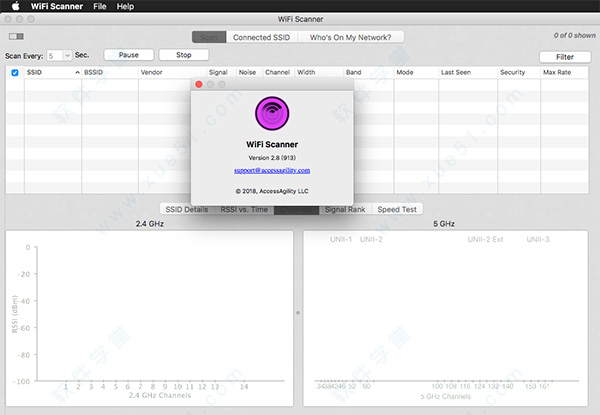600x415 pixels.
Task: Toggle the select-all checkbox in table header
Action: [15, 73]
